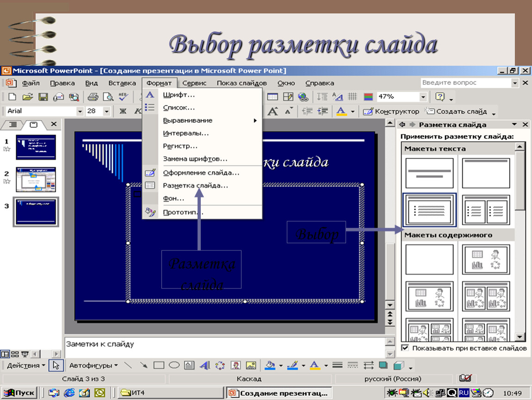532x400 pixels.
Task: Insert WordArt from the drawing toolbar
Action: [205, 365]
